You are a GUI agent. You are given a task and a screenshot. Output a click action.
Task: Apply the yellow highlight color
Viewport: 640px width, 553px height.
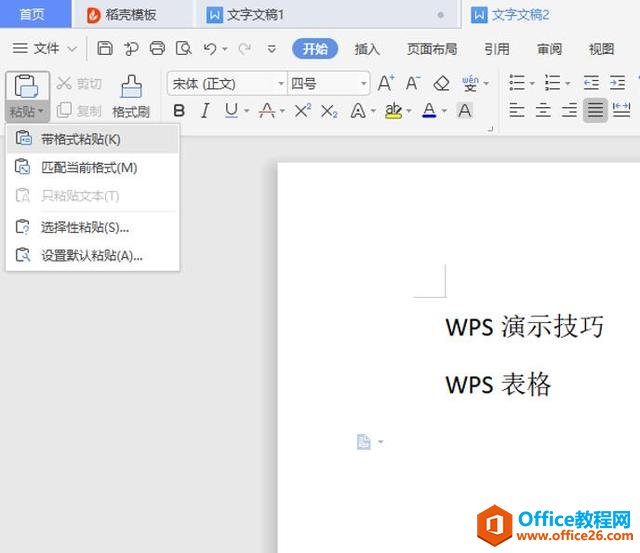[393, 111]
